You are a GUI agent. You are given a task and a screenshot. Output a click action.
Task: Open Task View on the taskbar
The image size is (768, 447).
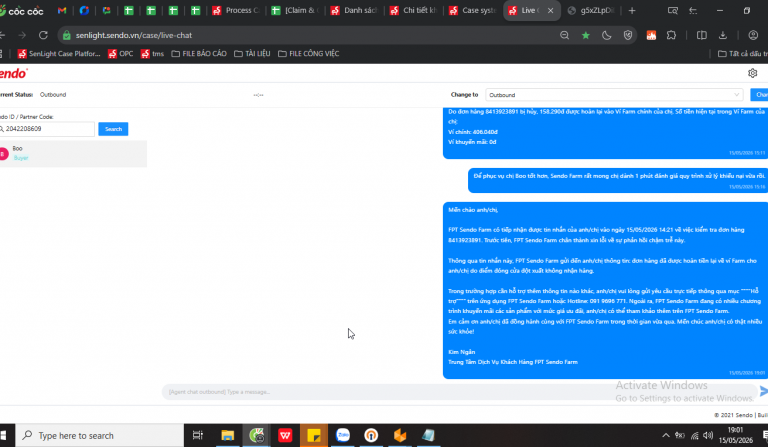197,435
